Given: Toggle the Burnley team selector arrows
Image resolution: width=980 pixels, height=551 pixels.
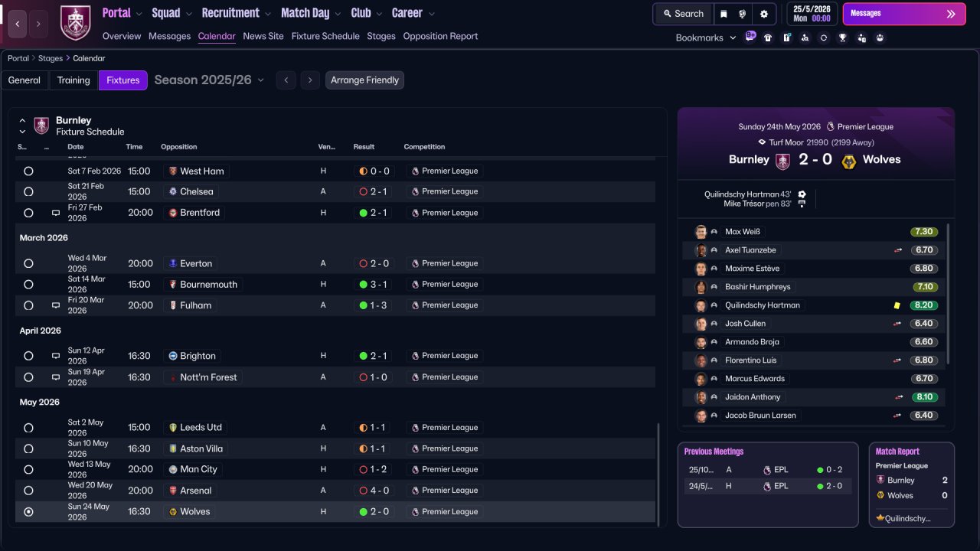Looking at the screenshot, I should 22,126.
